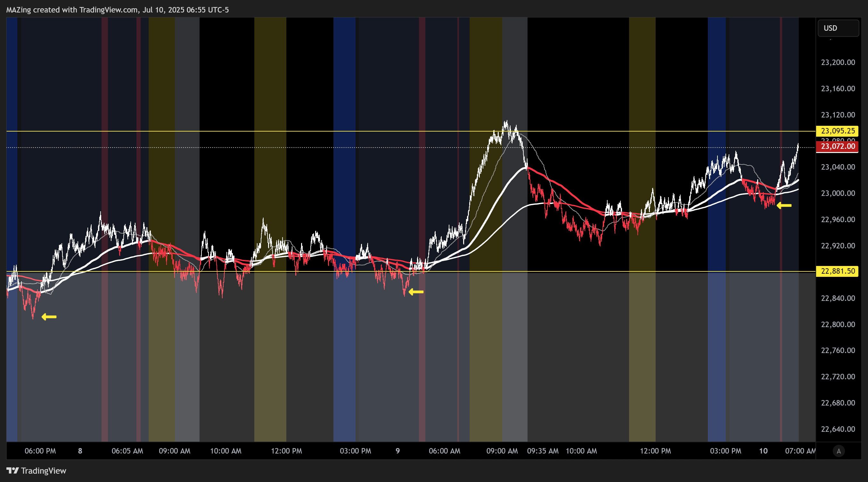This screenshot has width=868, height=482.
Task: Click the 23,160.00 price scale label
Action: (838, 89)
